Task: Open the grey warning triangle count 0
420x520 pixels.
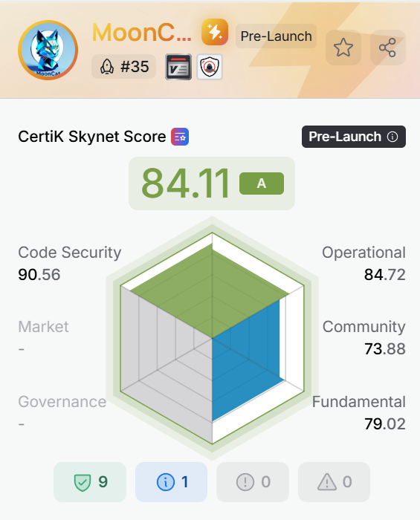Action: tap(334, 482)
